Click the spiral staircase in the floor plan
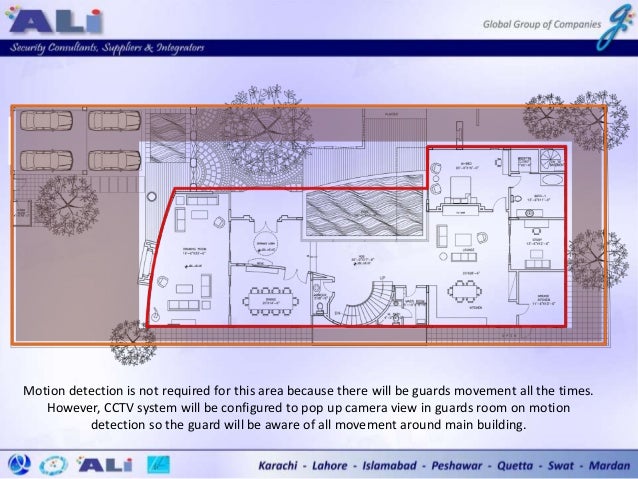The image size is (638, 479). [367, 303]
